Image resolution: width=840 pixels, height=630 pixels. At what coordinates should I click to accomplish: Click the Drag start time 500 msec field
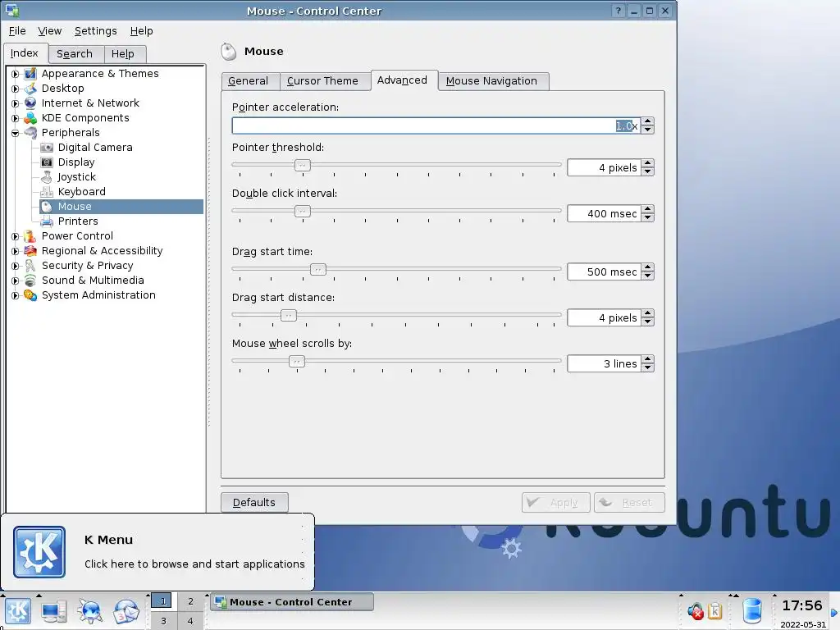(604, 272)
